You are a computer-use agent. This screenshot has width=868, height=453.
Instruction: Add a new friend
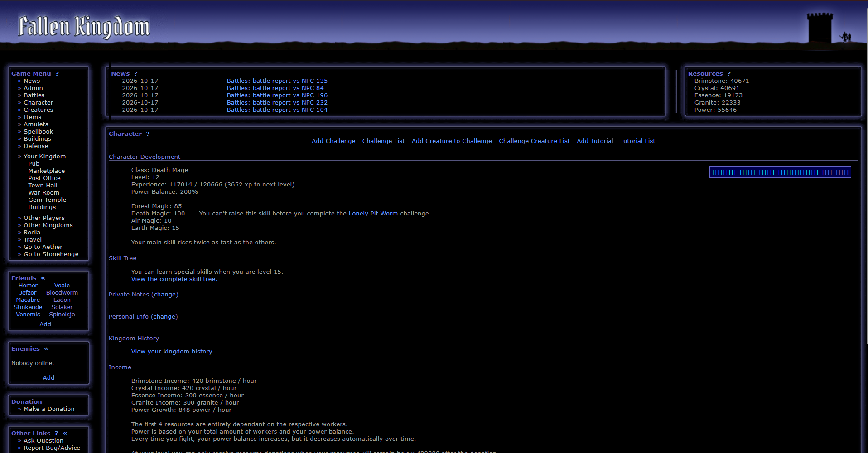click(x=45, y=324)
